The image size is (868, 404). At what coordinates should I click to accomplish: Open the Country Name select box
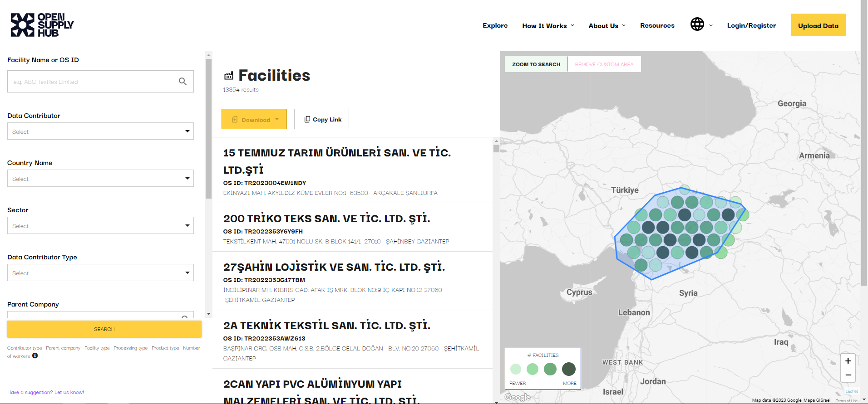tap(100, 179)
